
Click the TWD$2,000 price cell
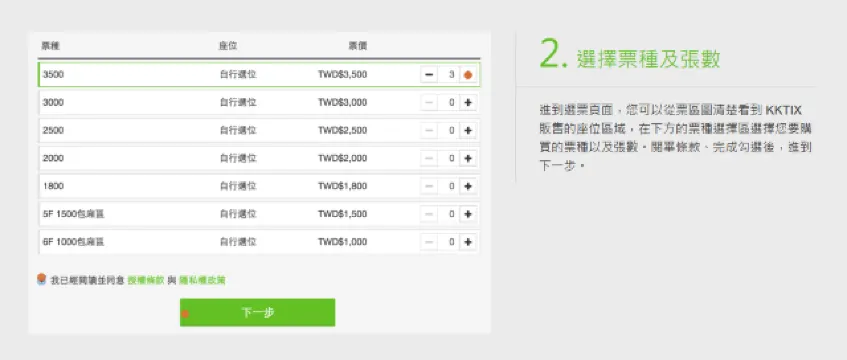coord(342,158)
